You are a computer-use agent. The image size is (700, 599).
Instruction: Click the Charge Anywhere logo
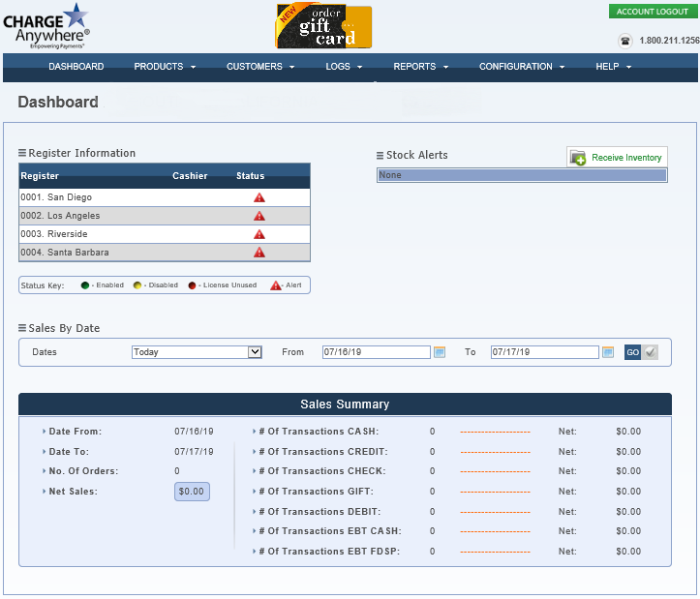pyautogui.click(x=46, y=26)
